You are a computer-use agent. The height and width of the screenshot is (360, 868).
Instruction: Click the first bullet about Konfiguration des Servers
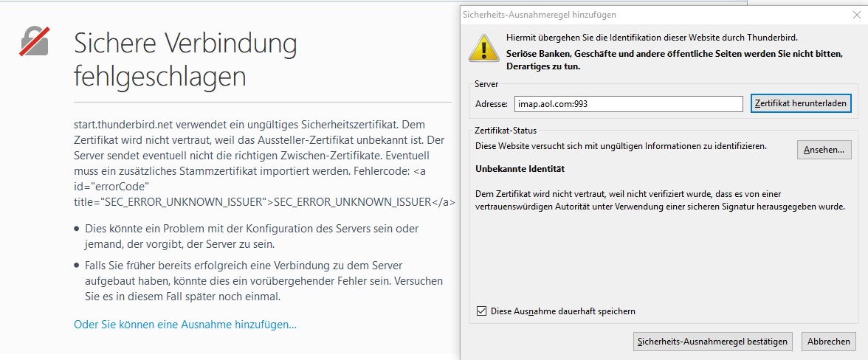(x=251, y=236)
